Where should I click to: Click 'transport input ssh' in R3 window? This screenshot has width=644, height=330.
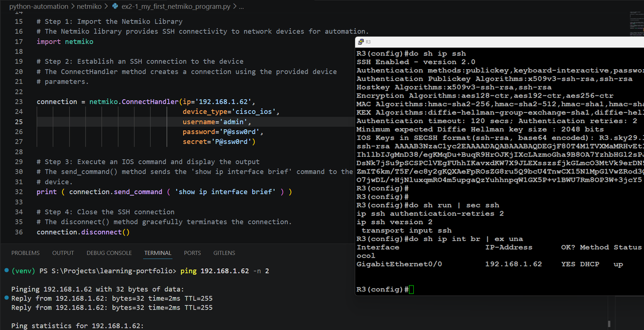pos(406,231)
